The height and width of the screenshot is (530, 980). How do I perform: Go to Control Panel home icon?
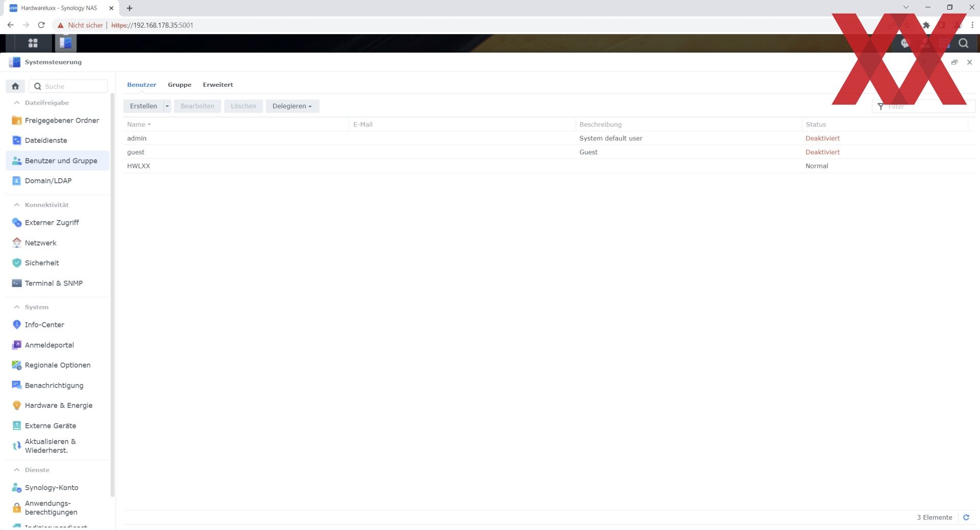15,86
